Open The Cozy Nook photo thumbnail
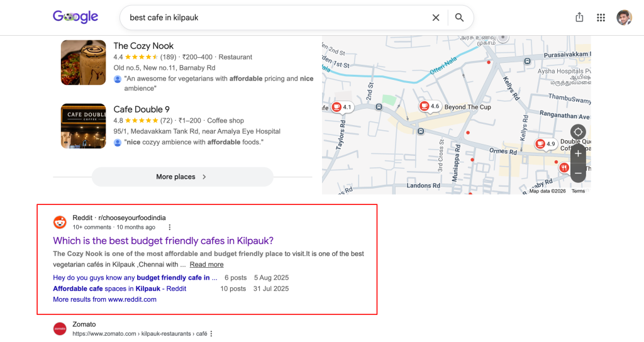This screenshot has height=342, width=644. tap(84, 62)
